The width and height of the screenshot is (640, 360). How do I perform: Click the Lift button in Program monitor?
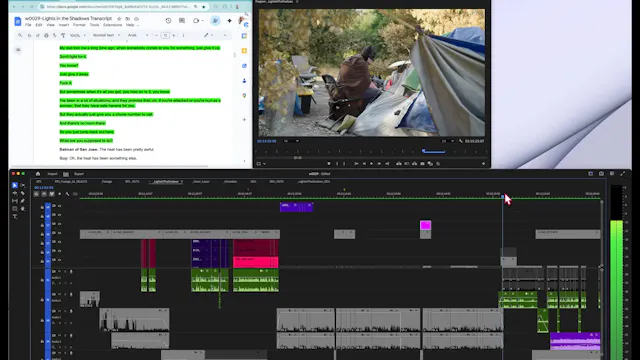click(399, 164)
